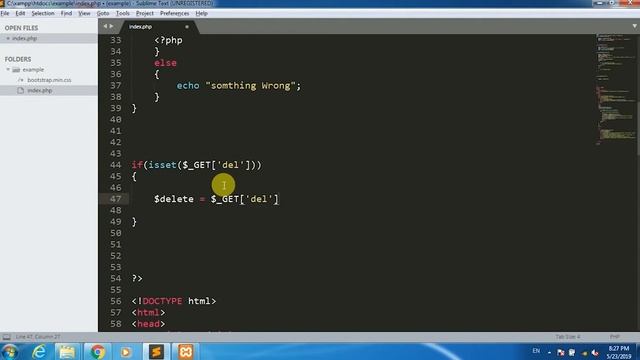Click the echo "somthing Wrong" line
The width and height of the screenshot is (640, 360).
(239, 86)
